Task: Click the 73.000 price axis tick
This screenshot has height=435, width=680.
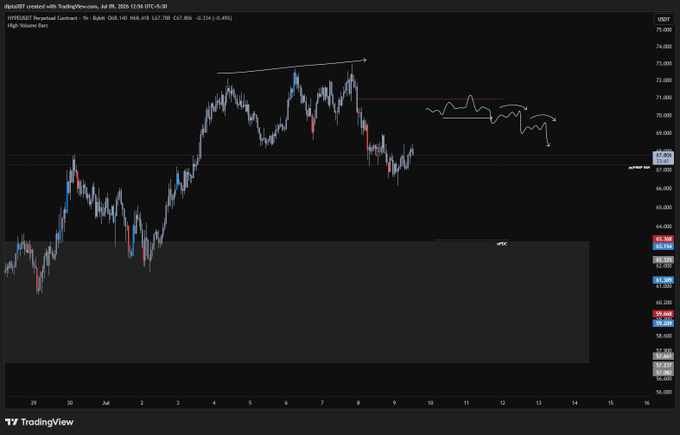Action: pos(664,63)
